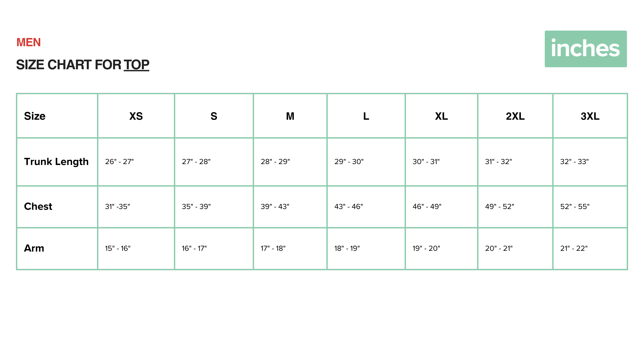
Task: Select the XL size column header
Action: click(441, 116)
